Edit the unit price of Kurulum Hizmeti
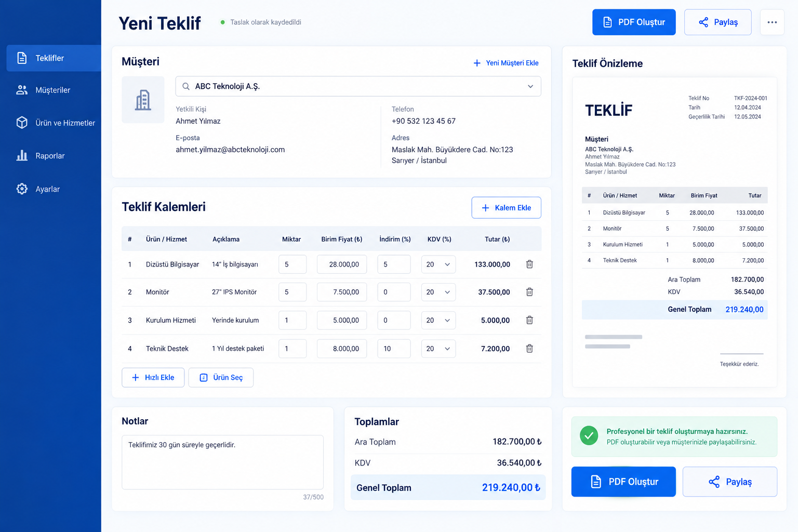The width and height of the screenshot is (798, 532). (342, 320)
